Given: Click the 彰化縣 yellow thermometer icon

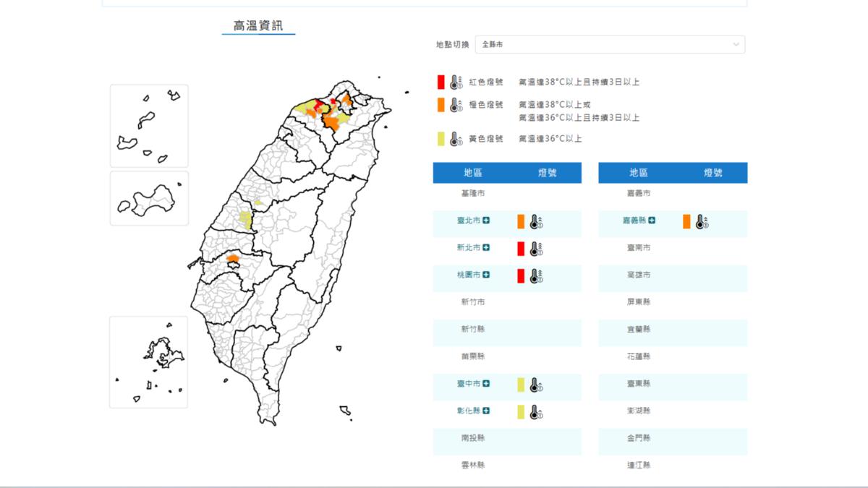Looking at the screenshot, I should (536, 412).
